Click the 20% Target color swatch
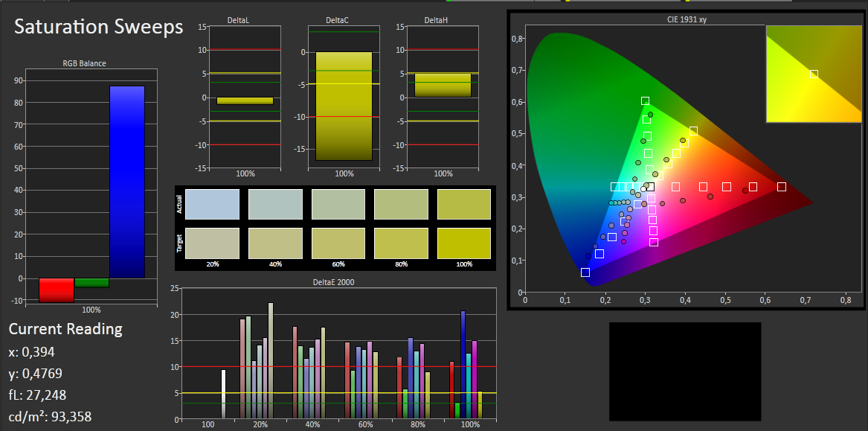Viewport: 868px width, 431px height. coord(213,243)
